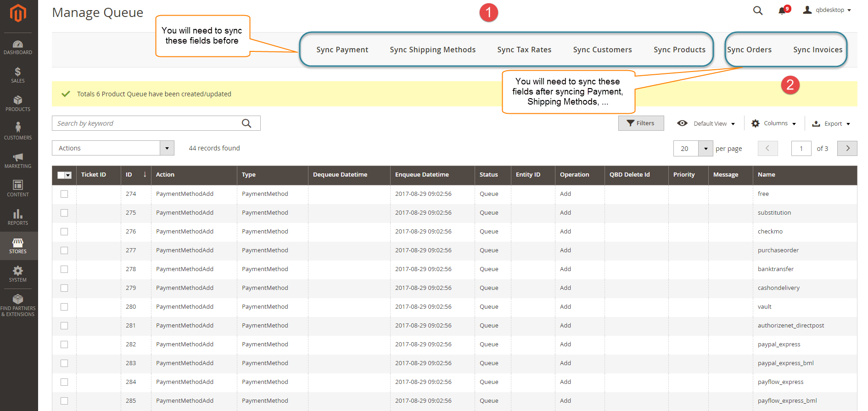The image size is (868, 411).
Task: Check the checkbox for row ID 274
Action: click(x=64, y=194)
